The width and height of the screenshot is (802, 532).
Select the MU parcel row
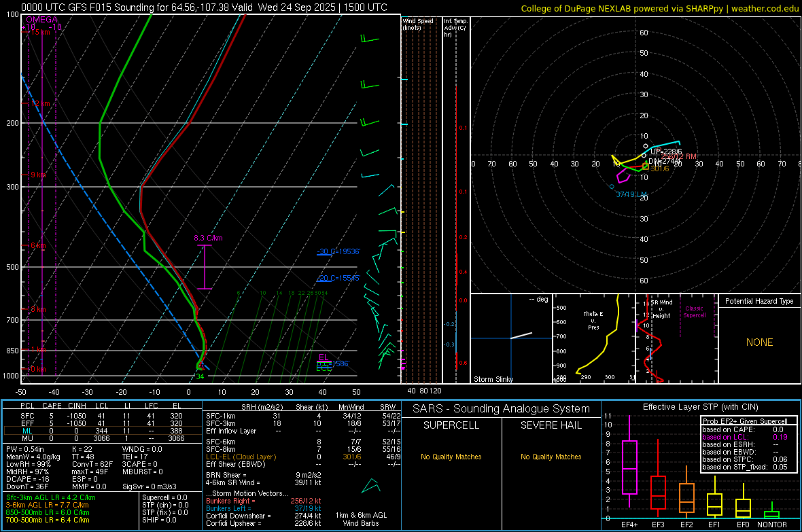click(102, 438)
